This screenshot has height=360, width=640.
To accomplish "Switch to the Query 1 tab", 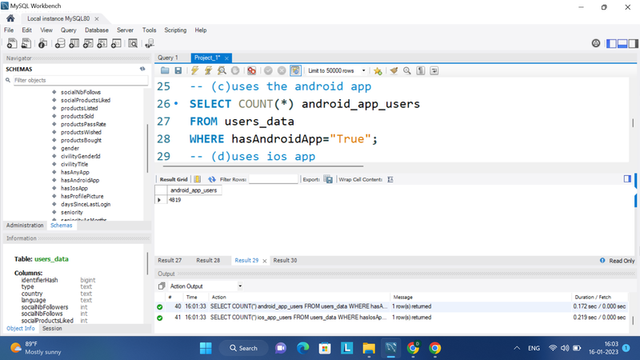I will tap(168, 58).
